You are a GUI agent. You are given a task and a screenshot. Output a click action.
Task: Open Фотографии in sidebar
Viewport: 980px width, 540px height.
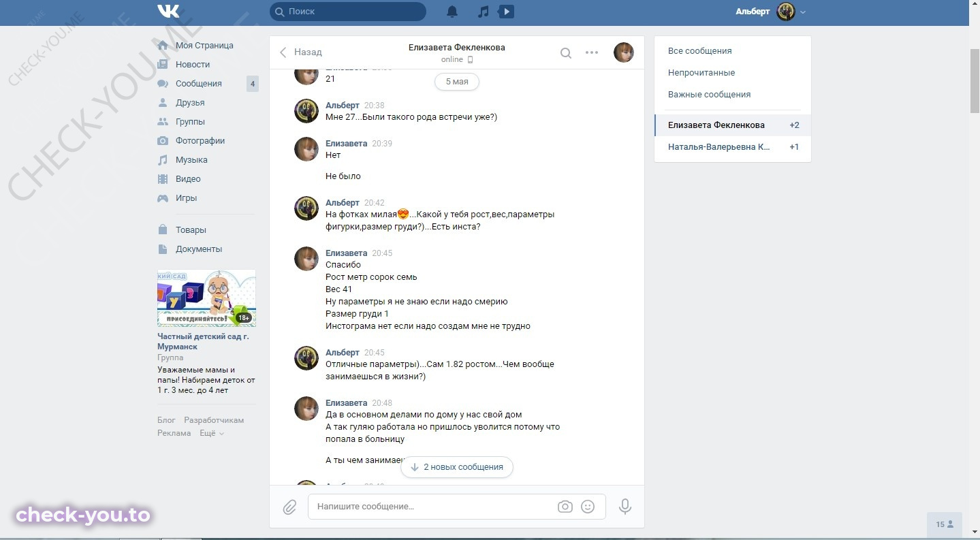pos(200,141)
